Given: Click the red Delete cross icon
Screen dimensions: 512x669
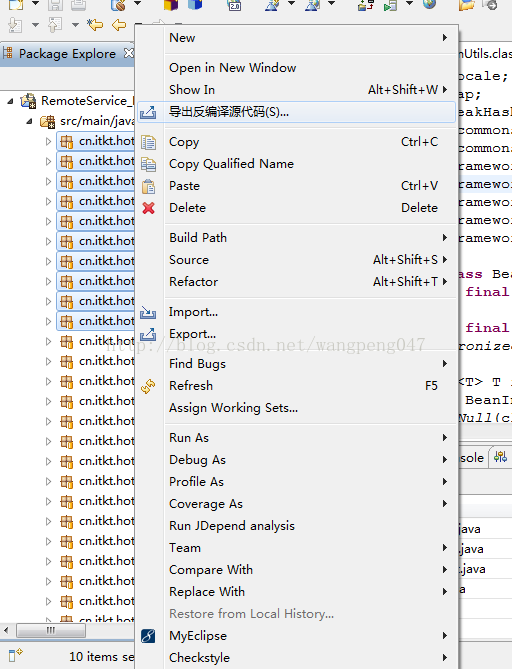Looking at the screenshot, I should [x=148, y=208].
